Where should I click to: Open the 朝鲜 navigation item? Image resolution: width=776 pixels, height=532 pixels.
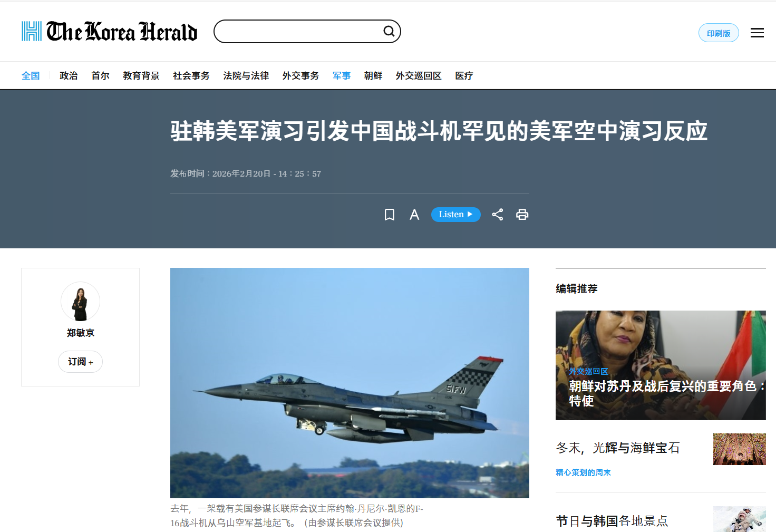click(373, 76)
